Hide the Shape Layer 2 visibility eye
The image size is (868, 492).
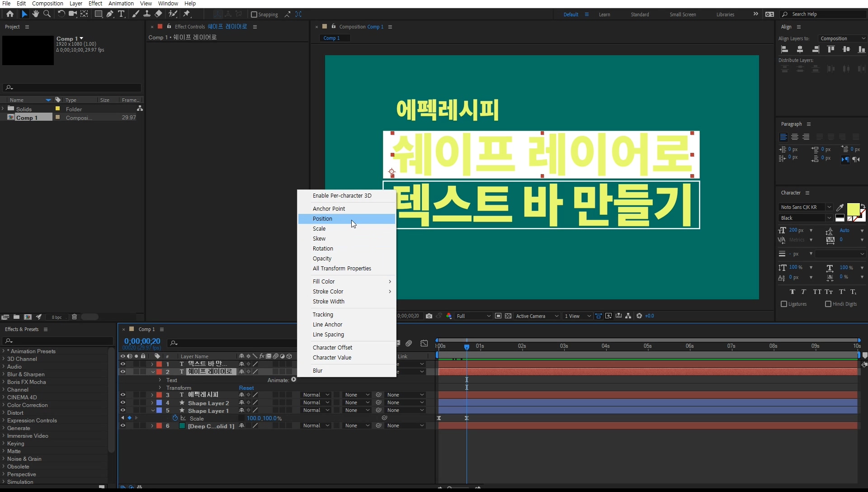coord(123,402)
